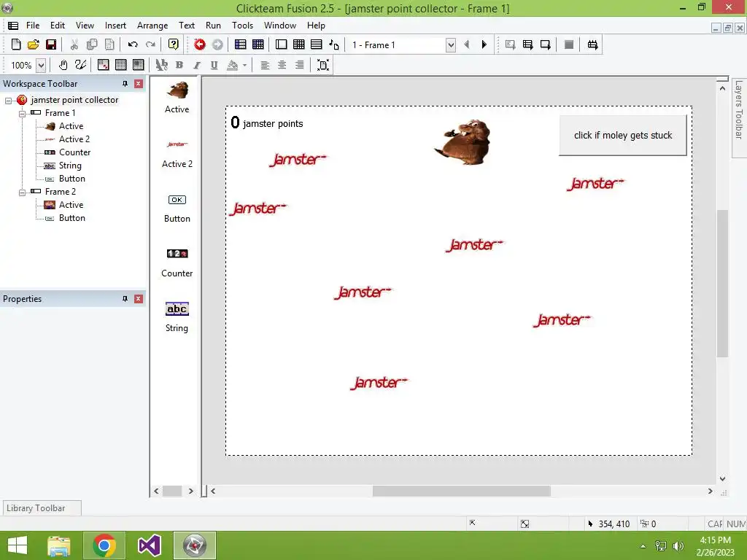Viewport: 747px width, 560px height.
Task: Open the Library Toolbar tab
Action: (42, 508)
